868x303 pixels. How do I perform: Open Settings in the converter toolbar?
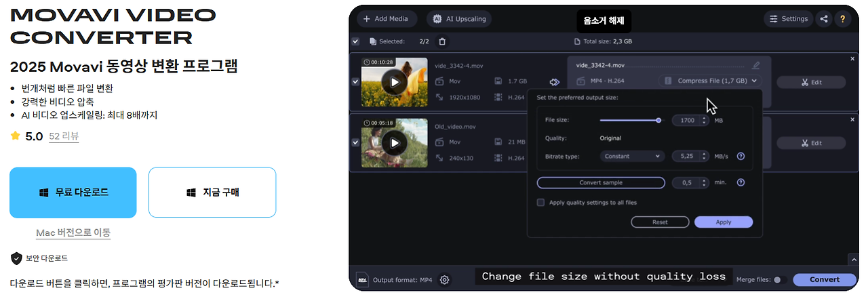click(x=788, y=19)
